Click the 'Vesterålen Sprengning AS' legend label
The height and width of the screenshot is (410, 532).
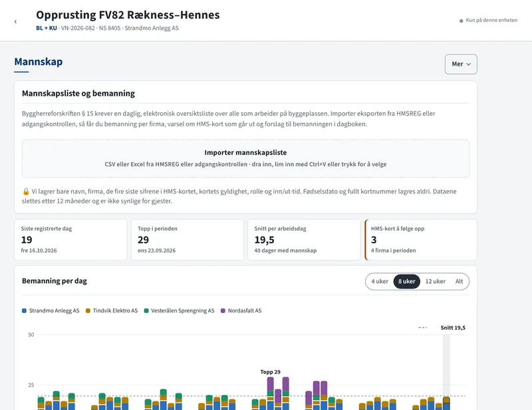(x=183, y=310)
